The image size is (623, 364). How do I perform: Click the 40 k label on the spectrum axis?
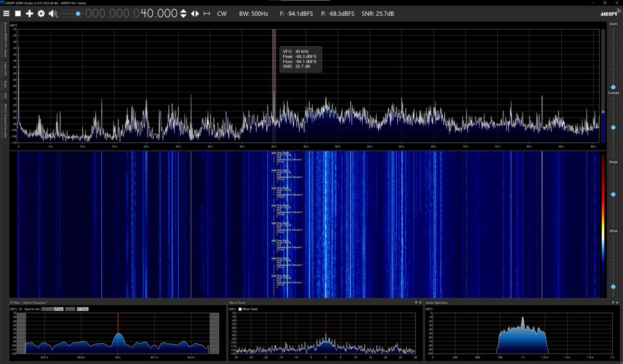pos(274,146)
